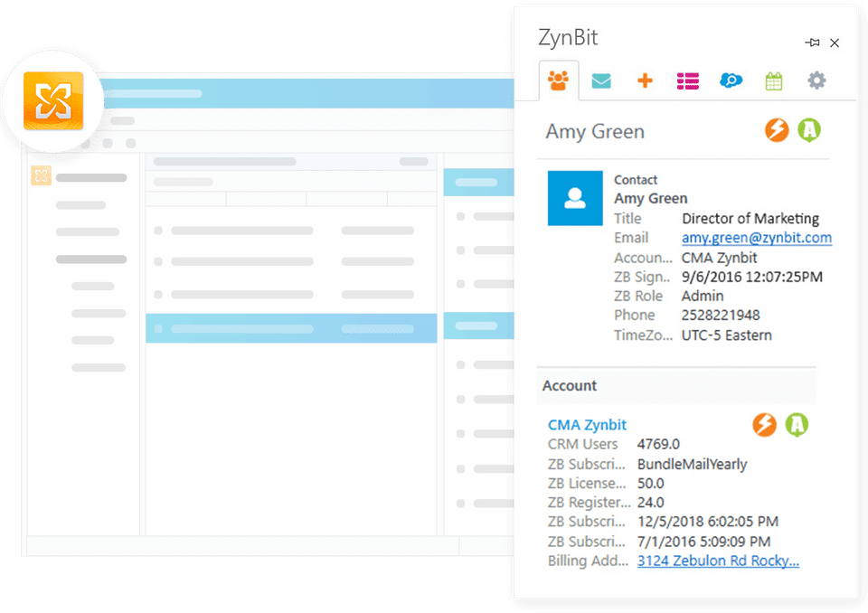This screenshot has width=868, height=613.
Task: Click the green A badge next to CMA Zynbit
Action: [797, 425]
